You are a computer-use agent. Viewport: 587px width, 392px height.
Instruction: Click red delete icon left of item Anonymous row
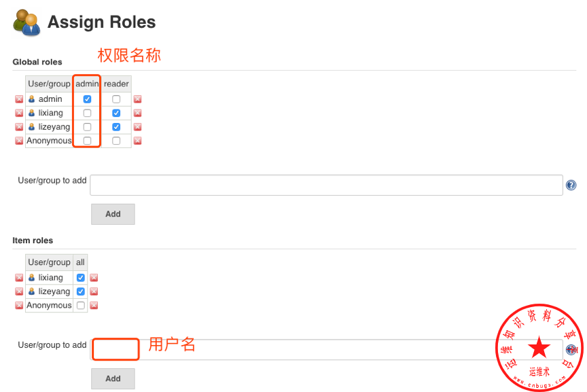(x=19, y=306)
